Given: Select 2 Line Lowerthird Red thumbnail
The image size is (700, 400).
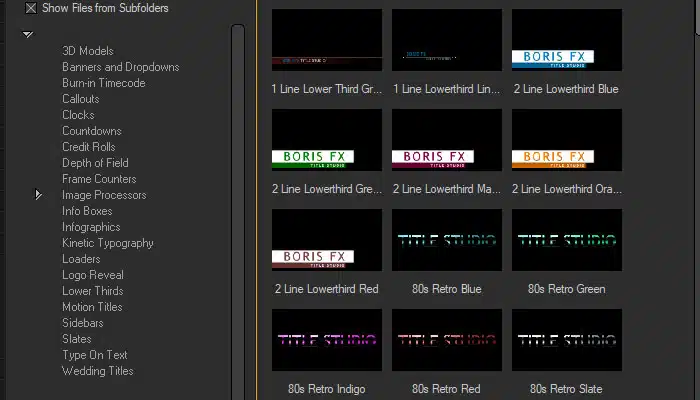Looking at the screenshot, I should click(x=327, y=240).
